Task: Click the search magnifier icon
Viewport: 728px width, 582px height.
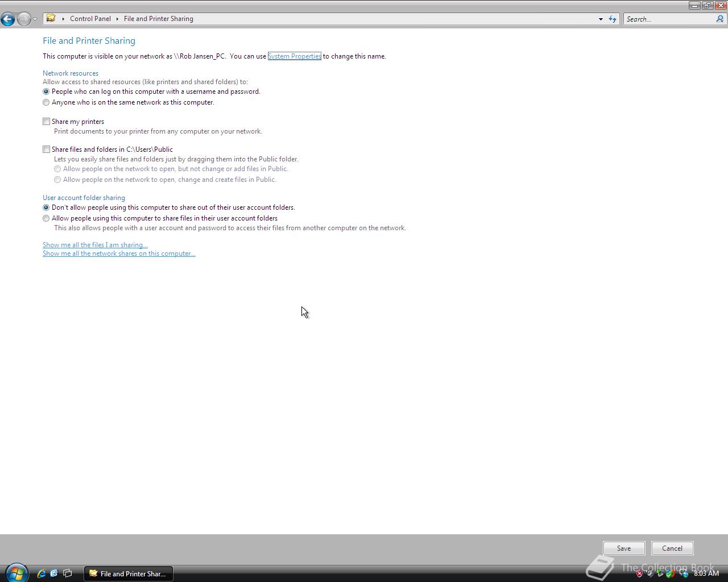Action: [720, 19]
